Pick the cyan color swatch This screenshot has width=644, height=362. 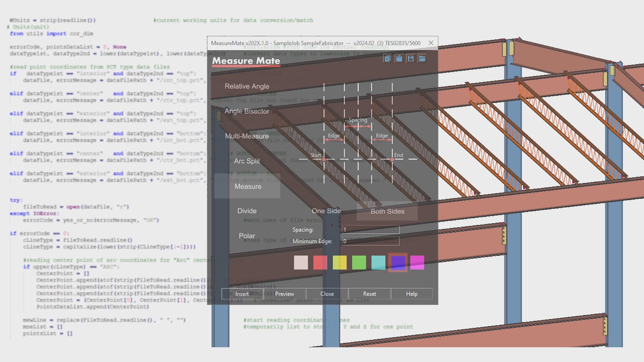click(378, 262)
